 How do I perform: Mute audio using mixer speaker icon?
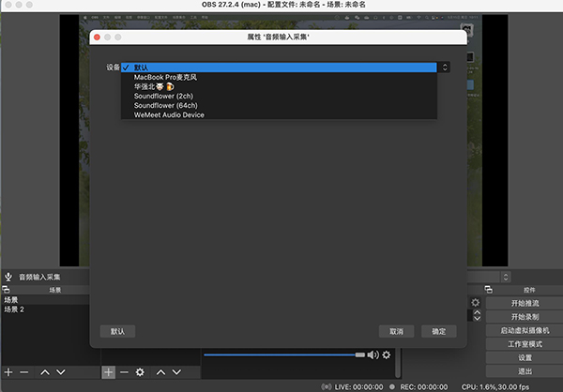coord(373,355)
